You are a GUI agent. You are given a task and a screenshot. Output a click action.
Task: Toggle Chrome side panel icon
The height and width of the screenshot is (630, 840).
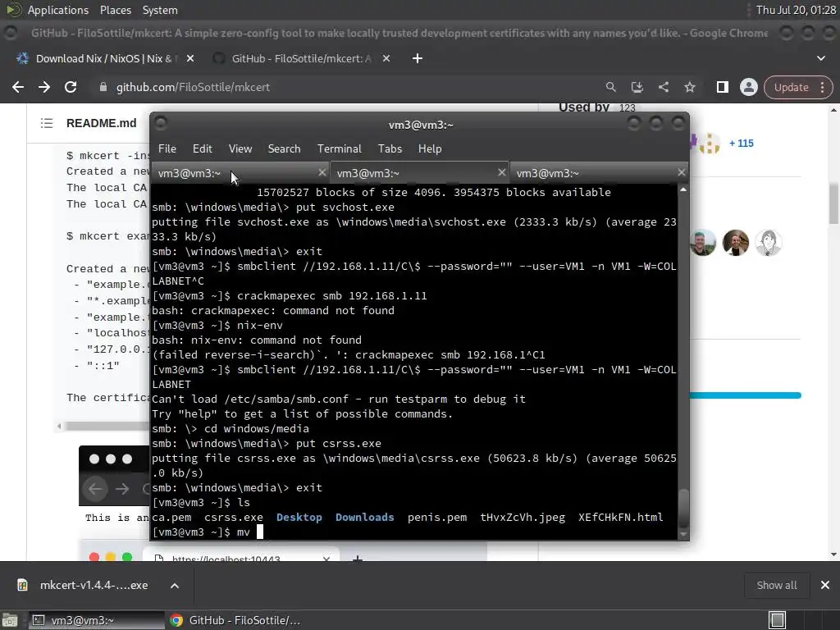722,87
